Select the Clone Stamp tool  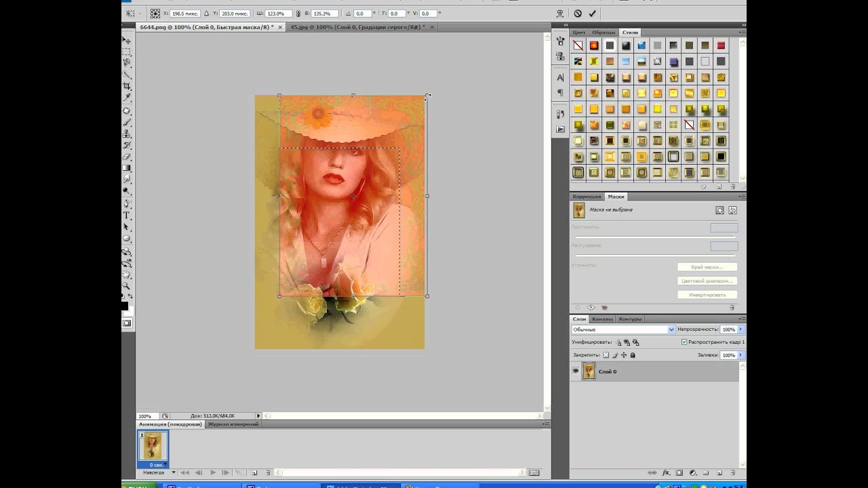[x=127, y=134]
